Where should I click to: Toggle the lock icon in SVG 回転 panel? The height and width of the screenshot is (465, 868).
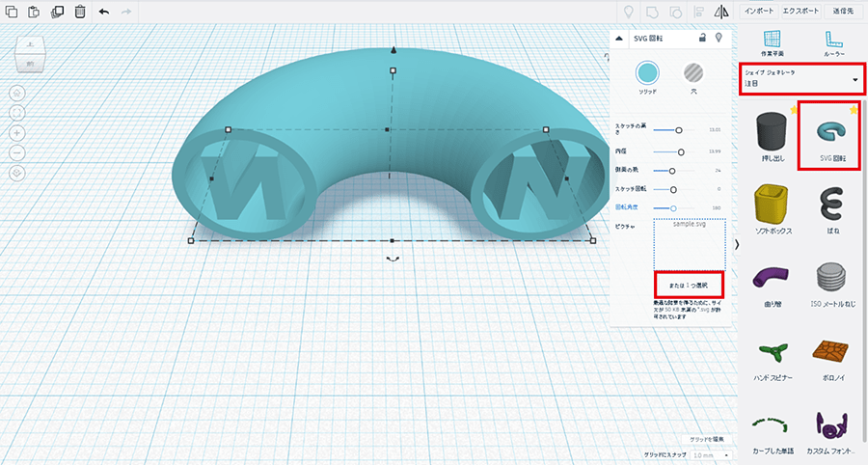(702, 38)
